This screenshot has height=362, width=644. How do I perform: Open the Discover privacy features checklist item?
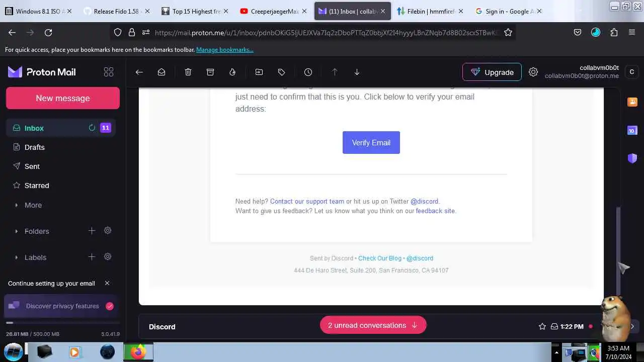tap(61, 306)
